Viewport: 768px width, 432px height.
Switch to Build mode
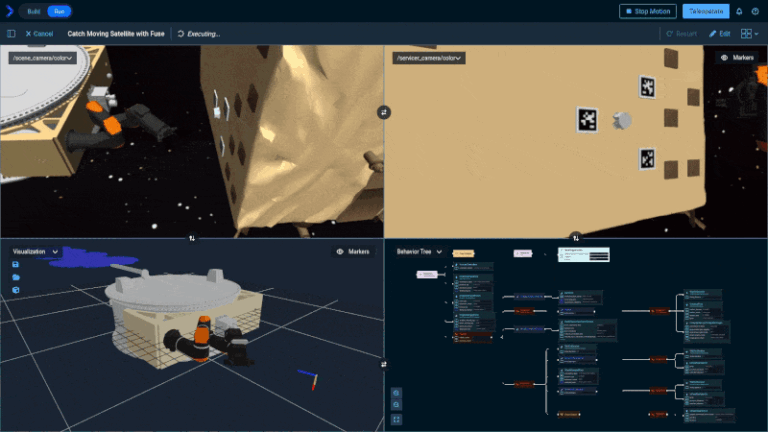35,11
